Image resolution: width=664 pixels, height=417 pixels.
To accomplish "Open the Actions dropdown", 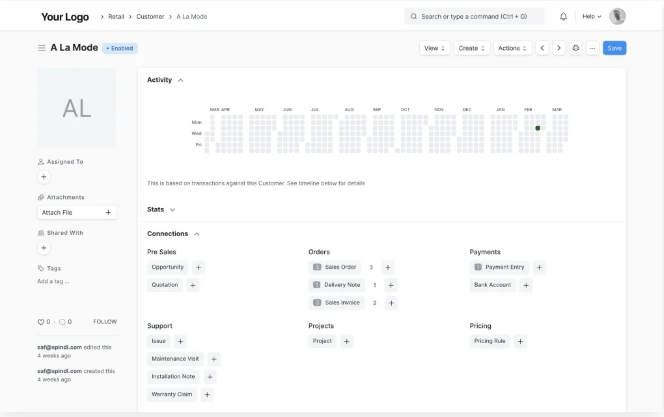I will [512, 48].
